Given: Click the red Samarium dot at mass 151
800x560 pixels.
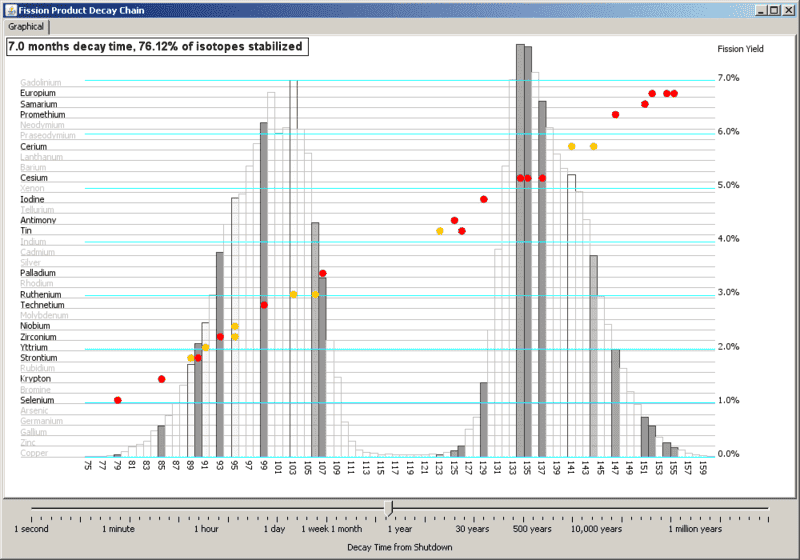Looking at the screenshot, I should tap(645, 104).
